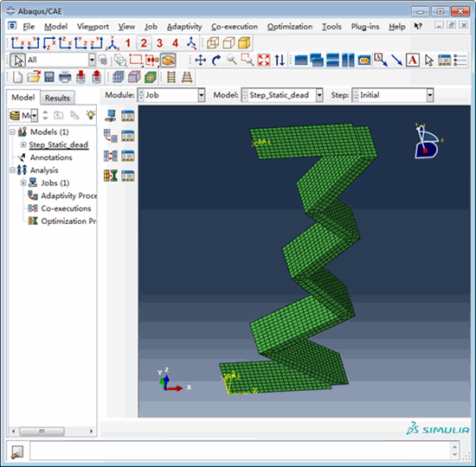Image resolution: width=476 pixels, height=467 pixels.
Task: Apply custom view 1
Action: pyautogui.click(x=128, y=43)
